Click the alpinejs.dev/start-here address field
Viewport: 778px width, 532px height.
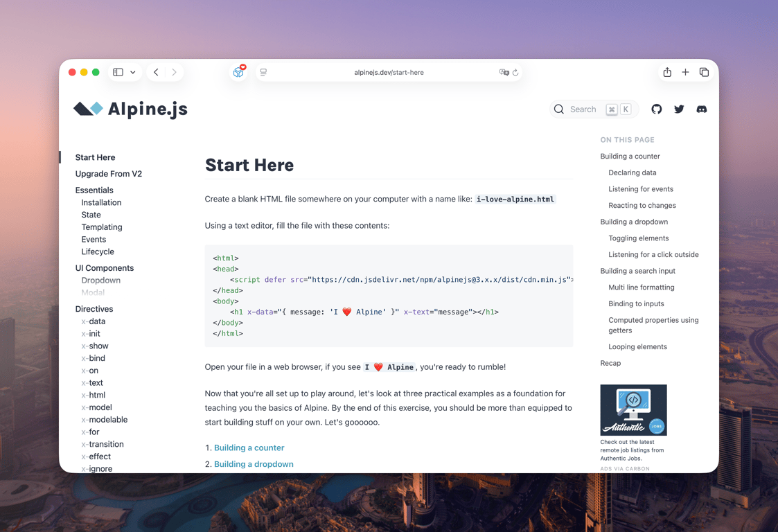389,73
